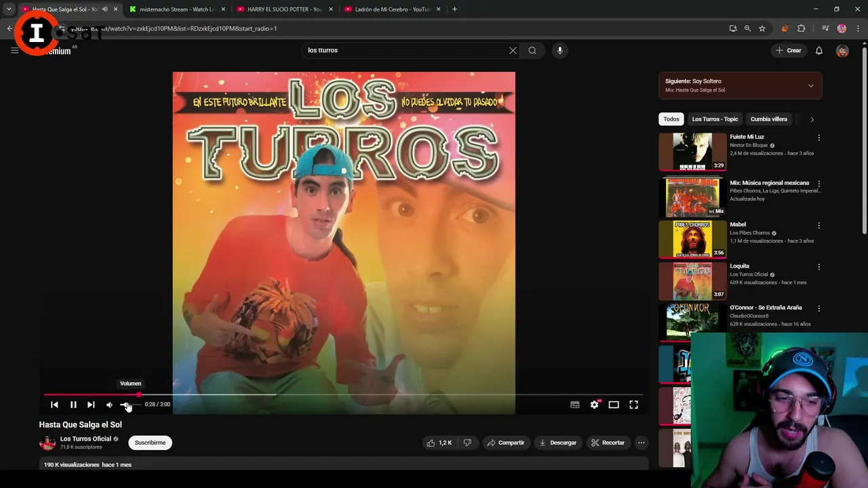Open the browser media control icon
The width and height of the screenshot is (868, 488).
click(825, 28)
